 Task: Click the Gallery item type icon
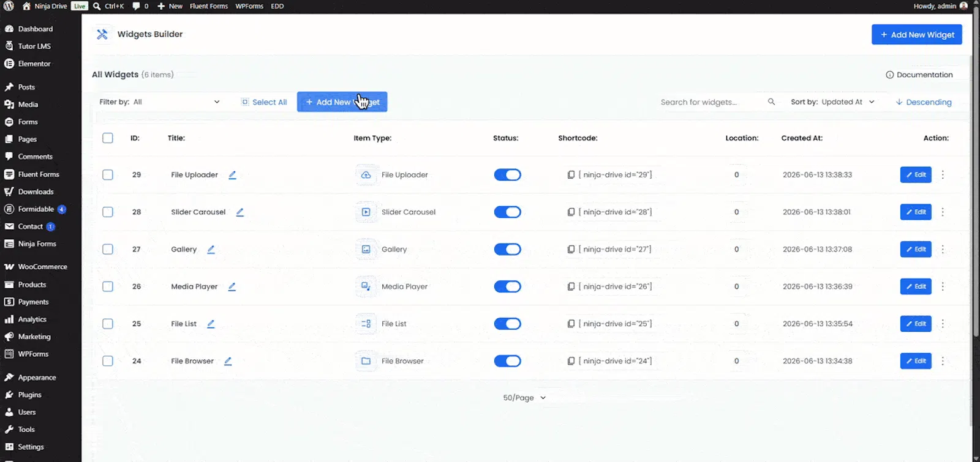pyautogui.click(x=366, y=250)
